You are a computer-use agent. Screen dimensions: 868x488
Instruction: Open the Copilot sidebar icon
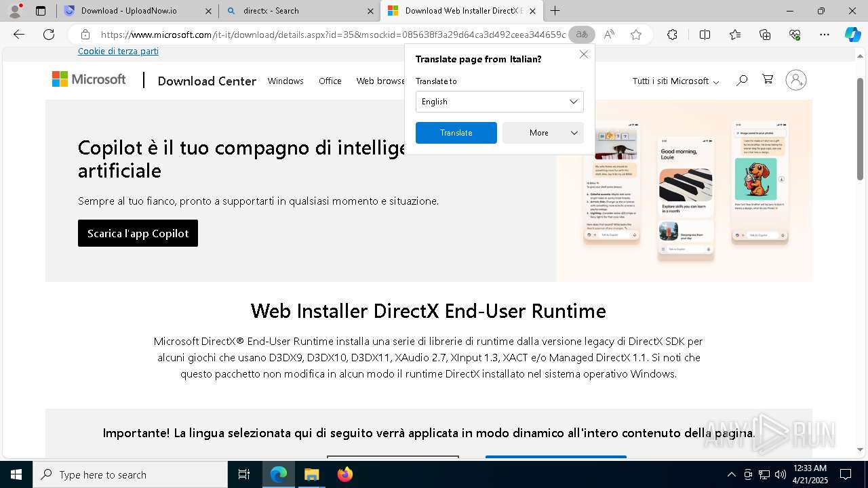[853, 35]
